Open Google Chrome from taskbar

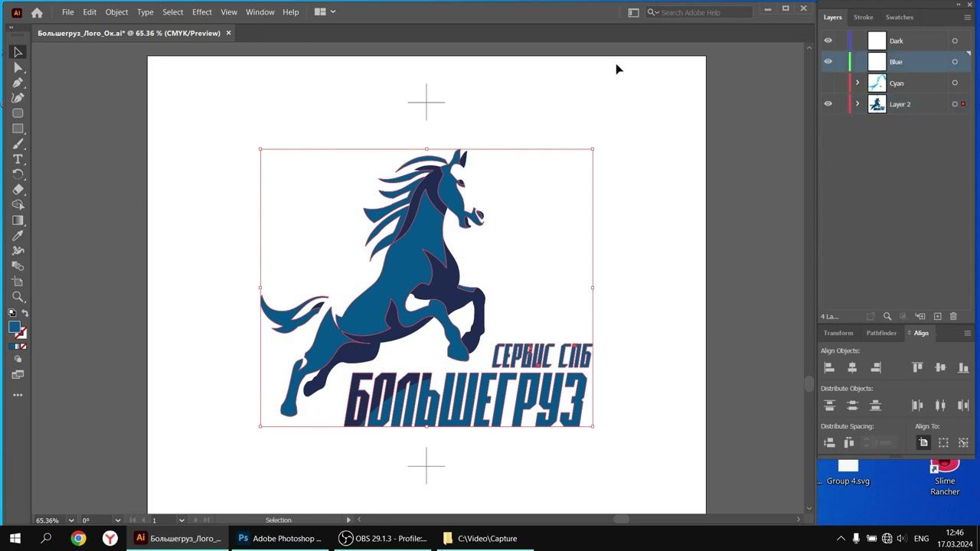(x=78, y=538)
